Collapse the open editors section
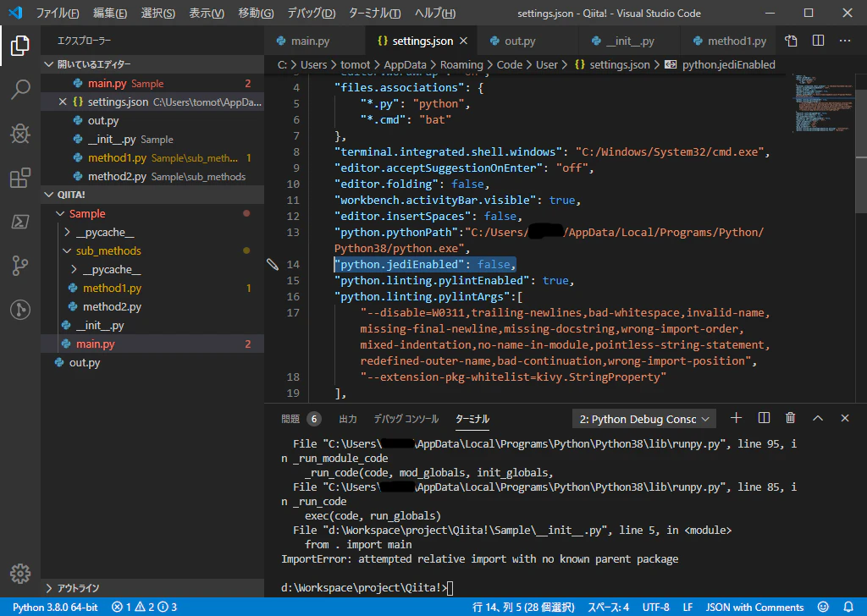 coord(152,64)
